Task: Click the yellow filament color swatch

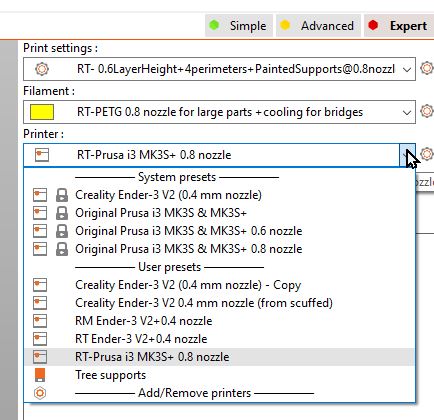Action: tap(42, 112)
